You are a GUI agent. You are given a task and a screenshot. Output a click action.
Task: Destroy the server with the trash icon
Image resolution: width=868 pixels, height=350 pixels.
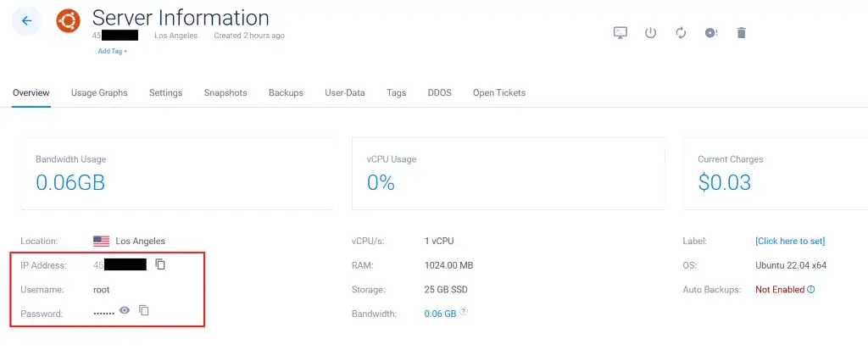pos(742,33)
